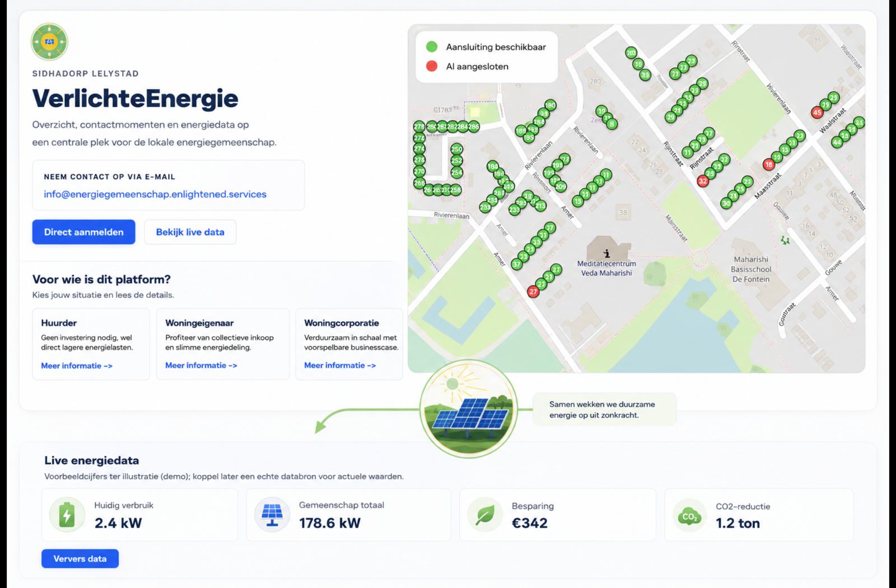Open Meer informatie under Woningcorporatie
The height and width of the screenshot is (588, 896).
[340, 365]
